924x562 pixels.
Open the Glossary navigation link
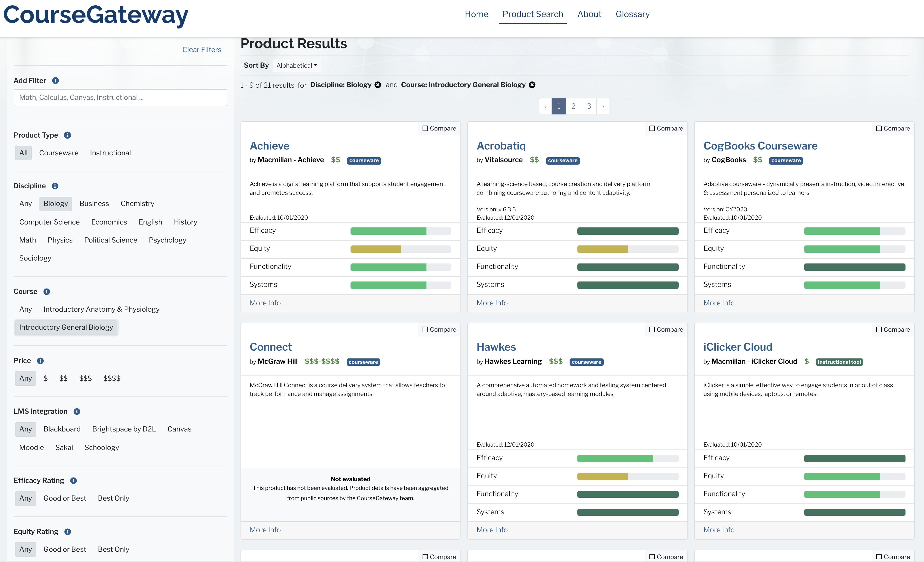click(x=633, y=14)
